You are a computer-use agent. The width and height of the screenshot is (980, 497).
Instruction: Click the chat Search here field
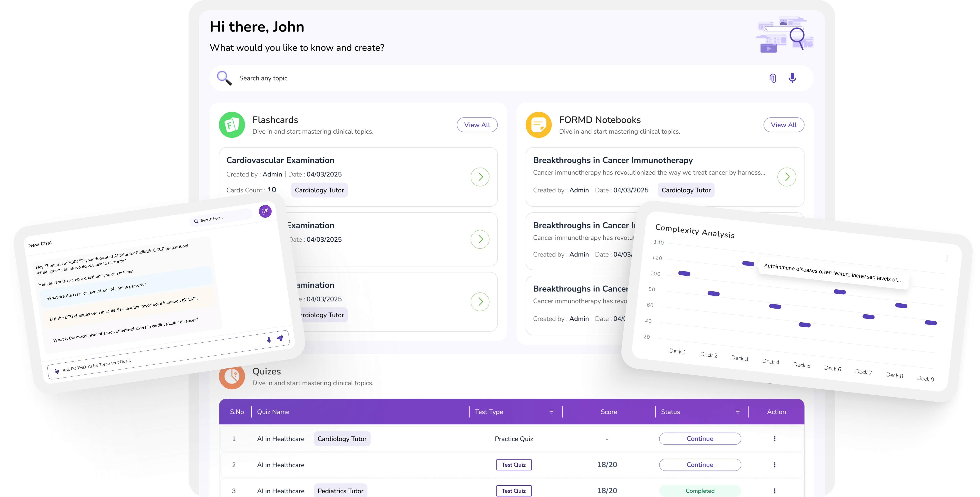coord(221,218)
